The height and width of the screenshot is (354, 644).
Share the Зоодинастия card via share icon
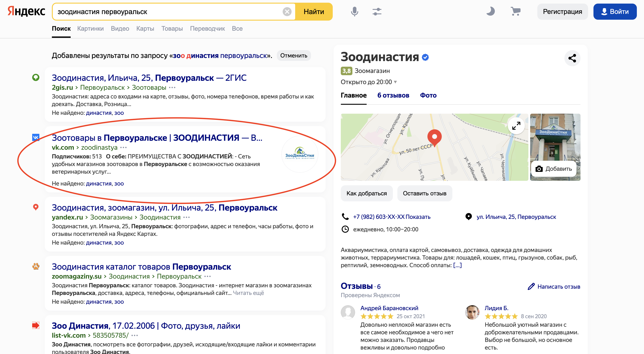click(x=572, y=58)
